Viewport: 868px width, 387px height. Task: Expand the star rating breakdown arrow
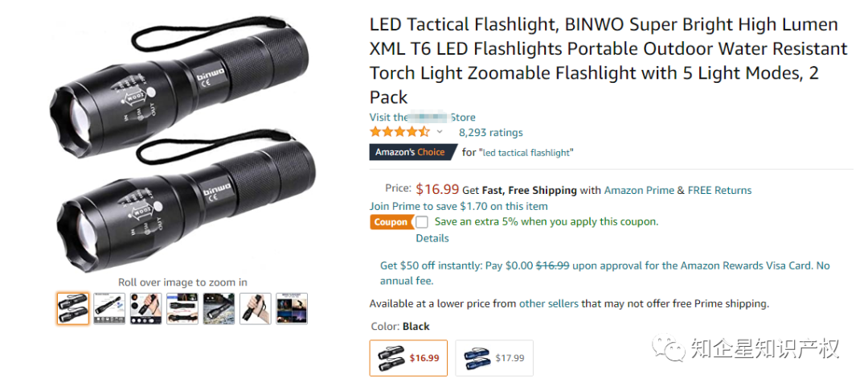[440, 132]
